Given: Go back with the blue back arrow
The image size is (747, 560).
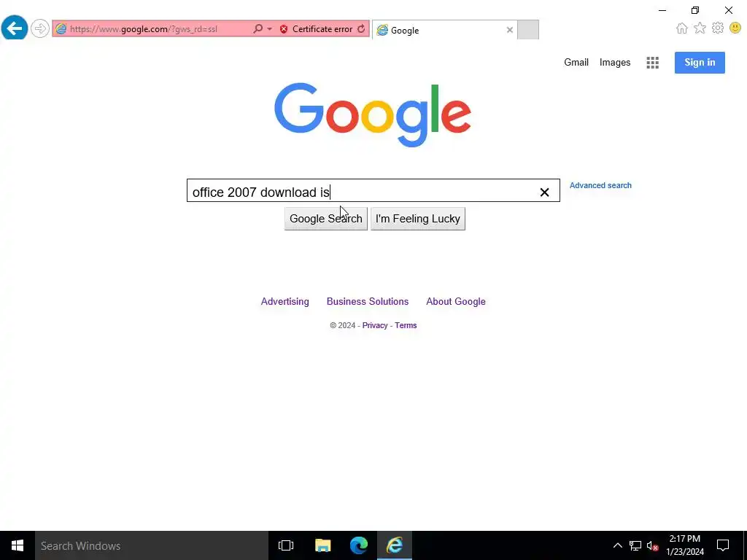Looking at the screenshot, I should pyautogui.click(x=15, y=28).
